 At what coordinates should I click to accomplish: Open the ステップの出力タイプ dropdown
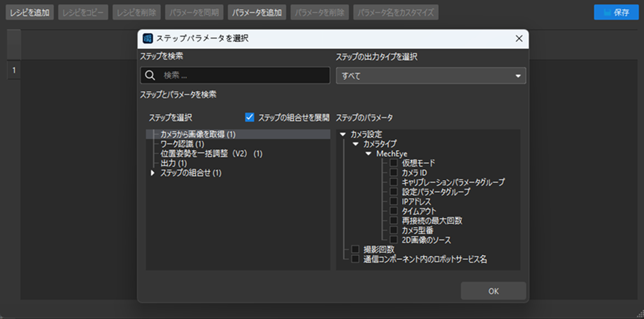point(431,76)
